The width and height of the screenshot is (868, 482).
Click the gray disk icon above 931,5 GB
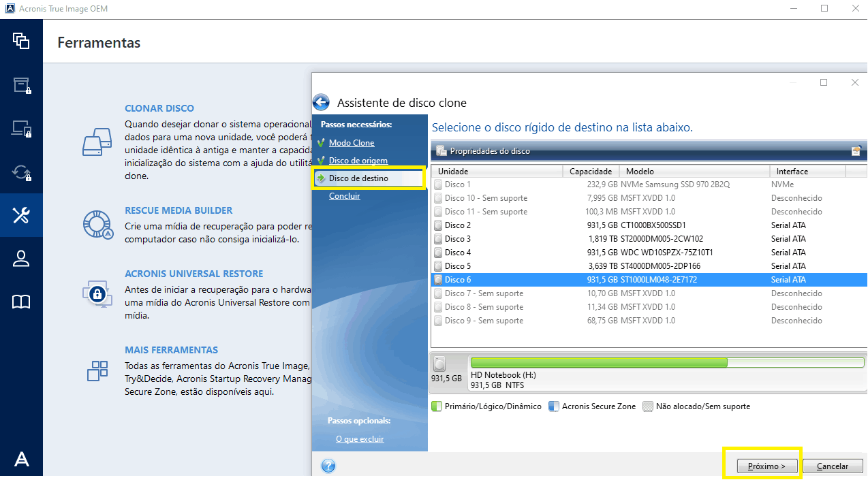pyautogui.click(x=439, y=364)
